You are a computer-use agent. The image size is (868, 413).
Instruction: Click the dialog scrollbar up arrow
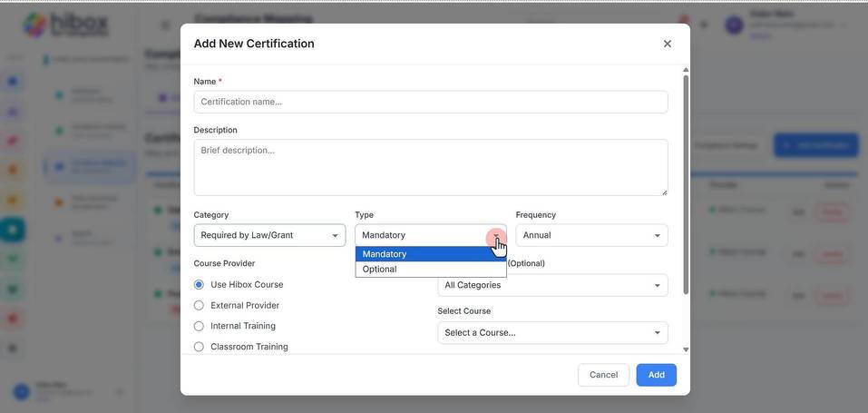[686, 70]
